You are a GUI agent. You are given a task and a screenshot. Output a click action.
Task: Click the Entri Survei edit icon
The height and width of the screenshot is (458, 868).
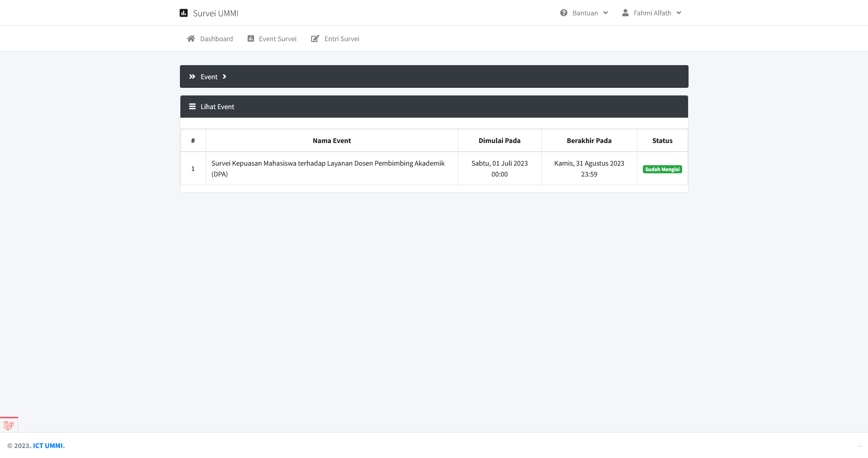[x=315, y=38]
